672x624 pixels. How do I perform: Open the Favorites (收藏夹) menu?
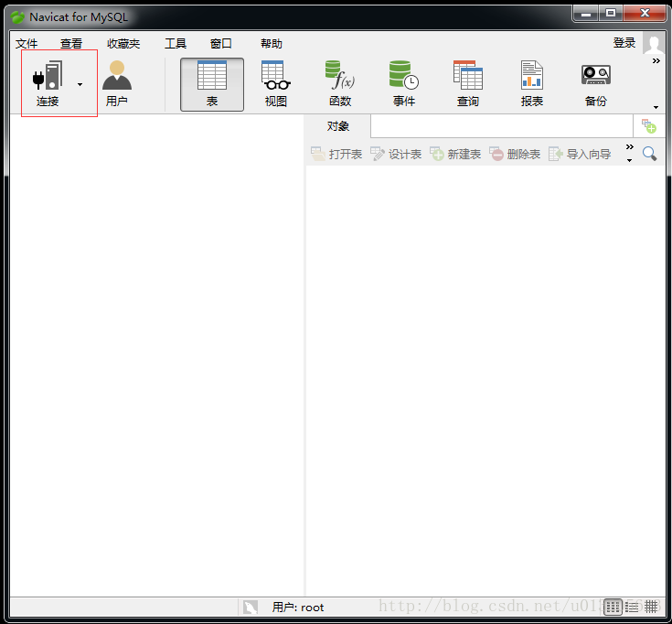pyautogui.click(x=123, y=43)
